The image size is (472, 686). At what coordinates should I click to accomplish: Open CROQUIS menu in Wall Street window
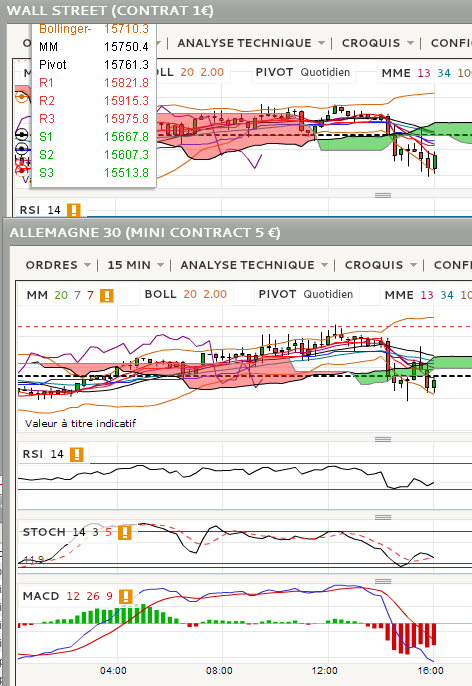point(378,43)
